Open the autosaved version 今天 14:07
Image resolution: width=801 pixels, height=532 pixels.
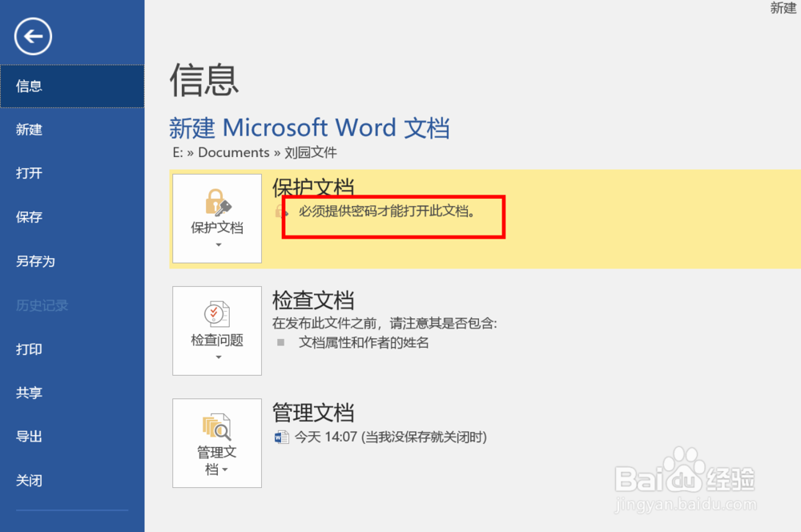tap(391, 437)
